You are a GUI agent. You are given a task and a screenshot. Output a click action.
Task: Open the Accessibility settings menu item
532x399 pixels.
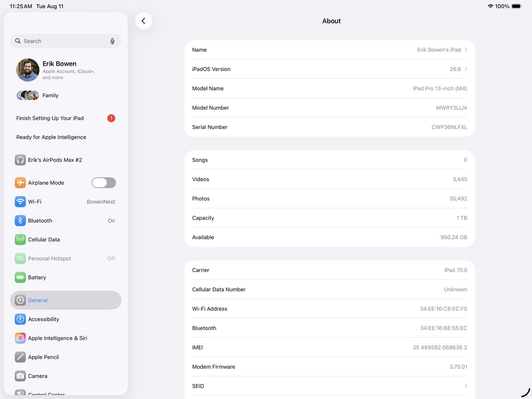pos(66,319)
